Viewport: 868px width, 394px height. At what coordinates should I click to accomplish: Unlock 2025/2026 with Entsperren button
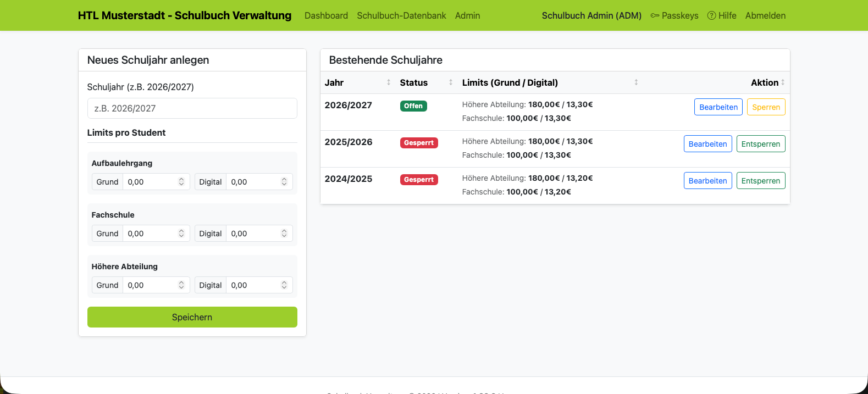pos(760,144)
